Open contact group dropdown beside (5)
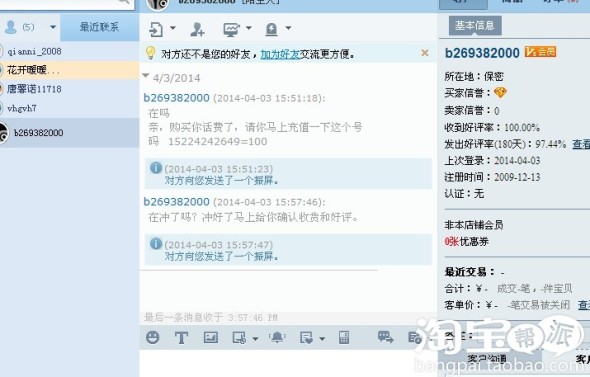Screen dimensions: 590x377 [53, 27]
